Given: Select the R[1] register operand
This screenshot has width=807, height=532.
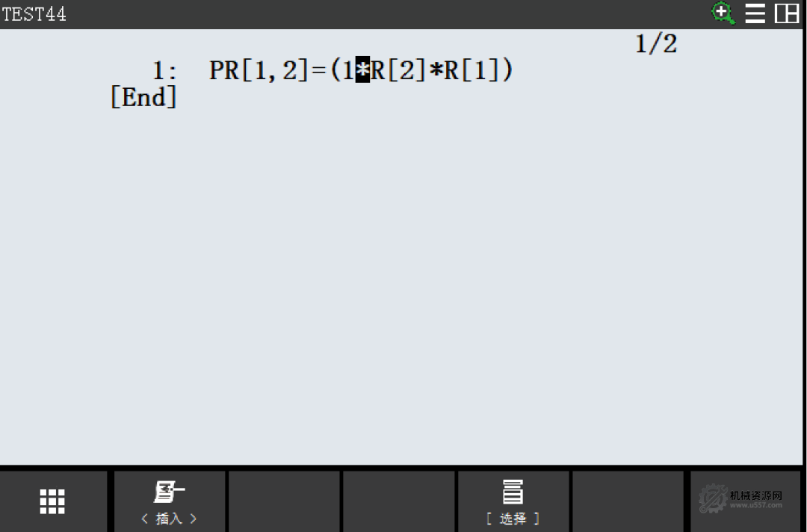Looking at the screenshot, I should [x=472, y=70].
